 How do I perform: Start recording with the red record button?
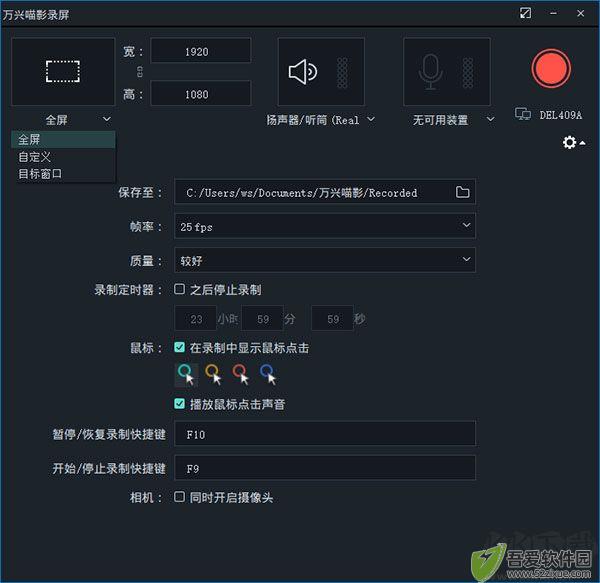(x=551, y=69)
